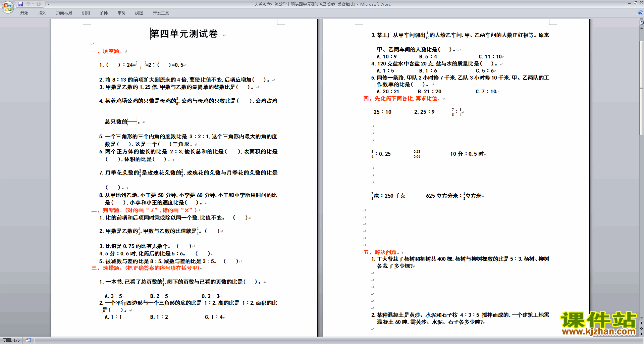The image size is (644, 344).
Task: Open the 邮件 ribbon tab
Action: (x=104, y=13)
